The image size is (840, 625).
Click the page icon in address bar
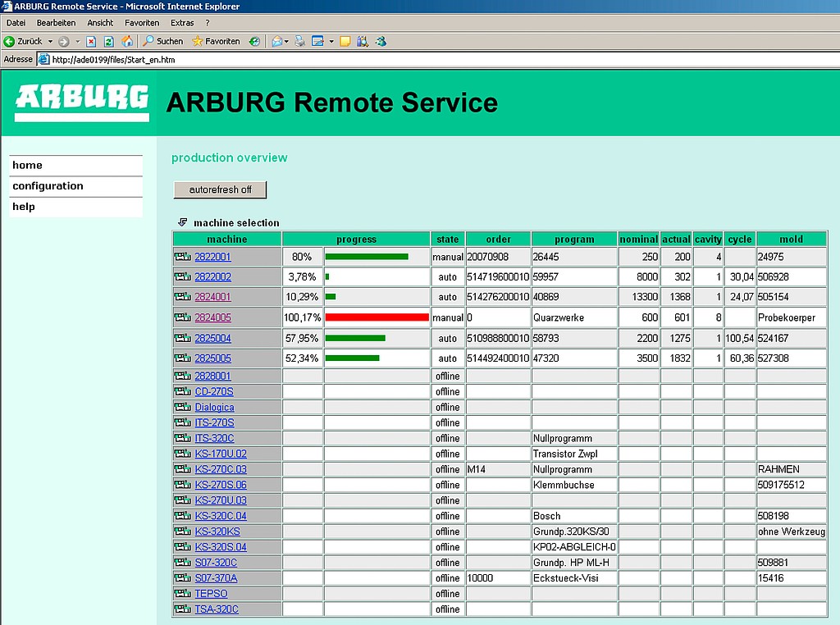point(44,59)
